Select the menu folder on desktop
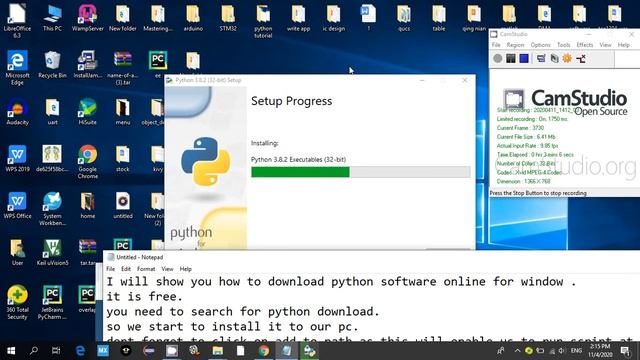The image size is (640, 360). point(122,112)
